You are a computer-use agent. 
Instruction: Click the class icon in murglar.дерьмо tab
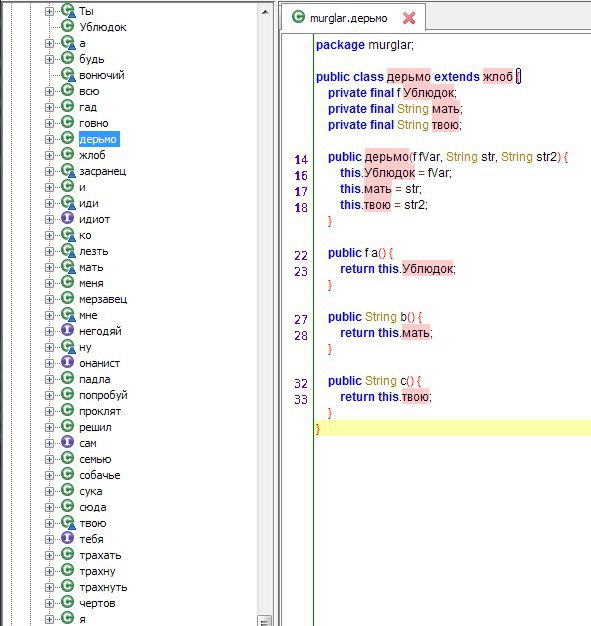pos(298,17)
